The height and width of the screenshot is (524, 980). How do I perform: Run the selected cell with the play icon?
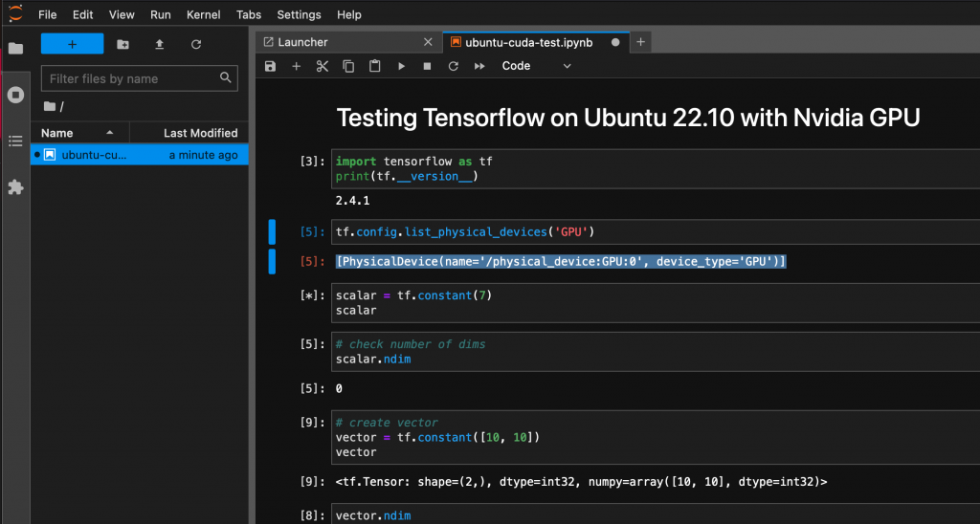[x=401, y=66]
